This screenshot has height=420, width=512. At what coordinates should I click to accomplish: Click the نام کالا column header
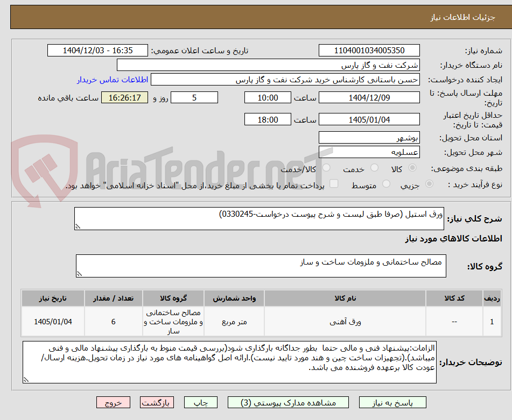(345, 298)
